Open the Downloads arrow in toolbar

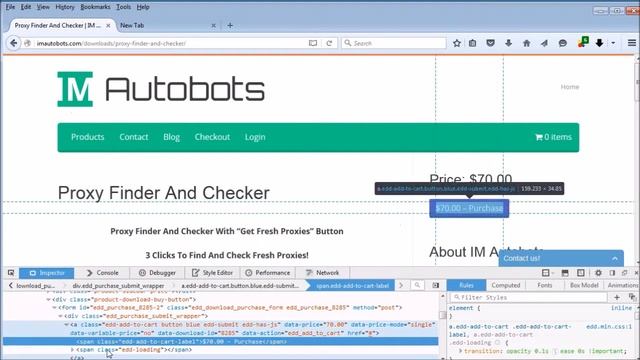pos(508,43)
